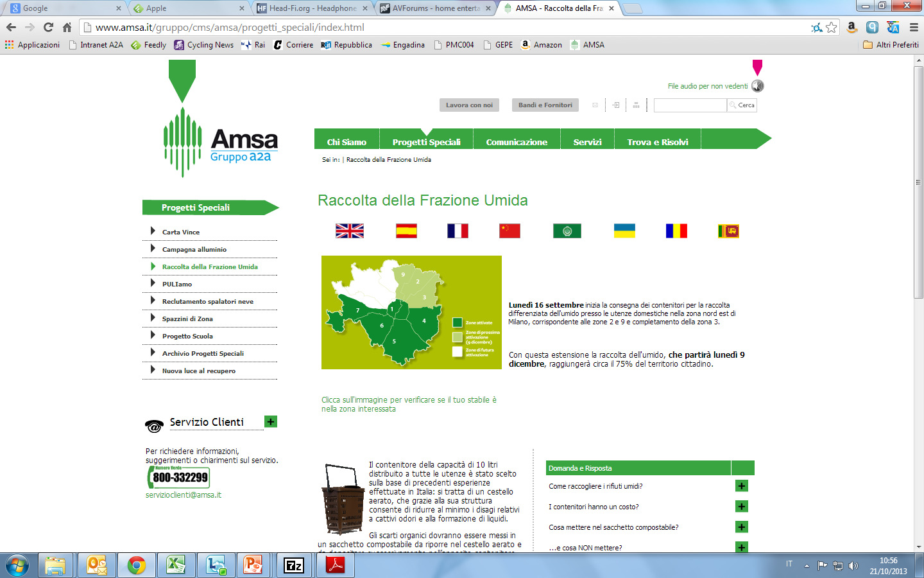Image resolution: width=924 pixels, height=578 pixels.
Task: Play the audio file speaker icon
Action: [758, 86]
